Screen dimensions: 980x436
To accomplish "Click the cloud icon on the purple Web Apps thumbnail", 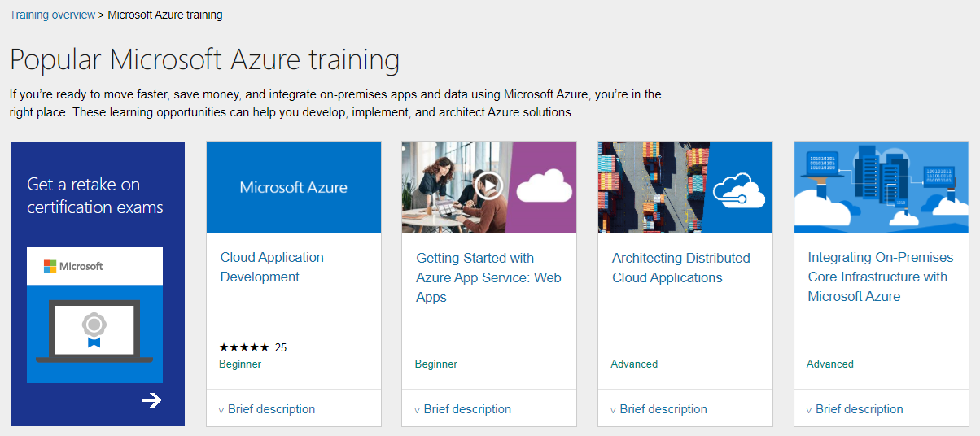I will pos(545,186).
